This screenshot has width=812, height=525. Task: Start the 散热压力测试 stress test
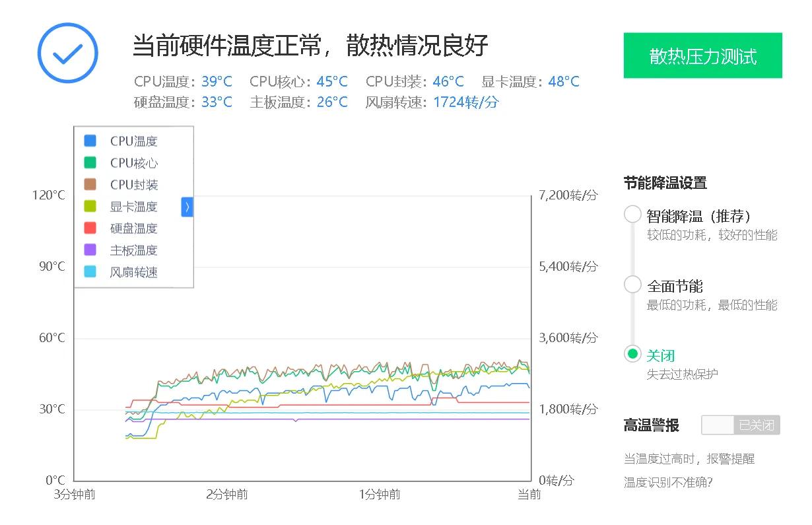(702, 56)
